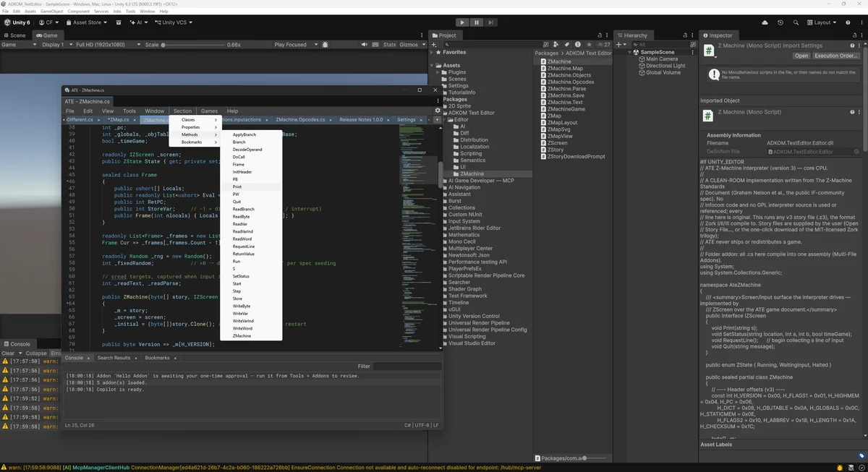This screenshot has width=868, height=472.
Task: Click the Pause button in Unity toolbar
Action: point(477,22)
